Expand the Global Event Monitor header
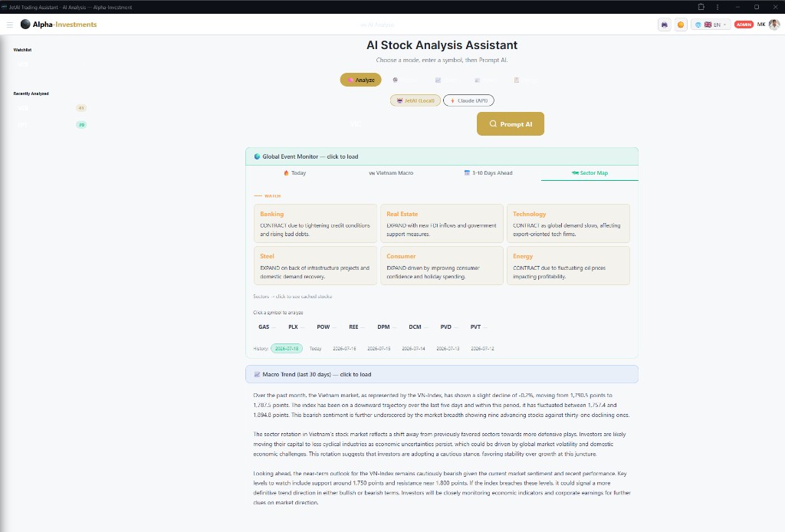The width and height of the screenshot is (785, 532). coord(442,156)
